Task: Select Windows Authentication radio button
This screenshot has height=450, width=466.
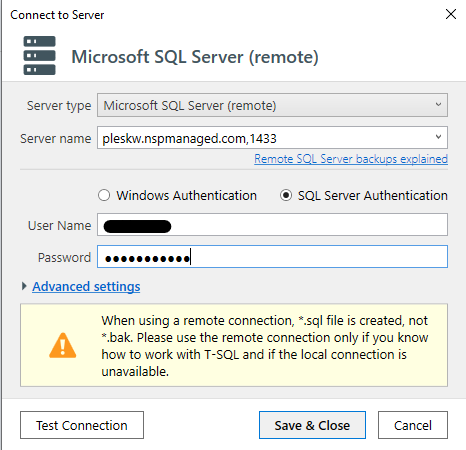Action: (x=104, y=195)
